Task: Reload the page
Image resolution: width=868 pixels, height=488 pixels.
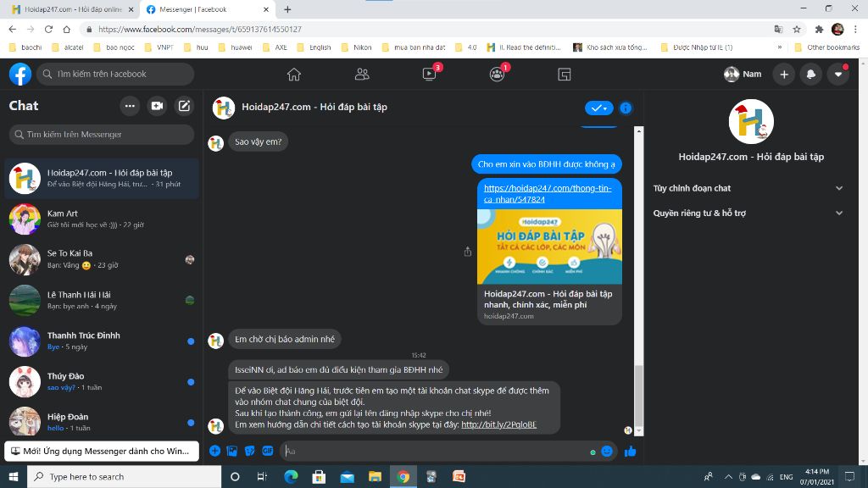Action: [x=48, y=30]
